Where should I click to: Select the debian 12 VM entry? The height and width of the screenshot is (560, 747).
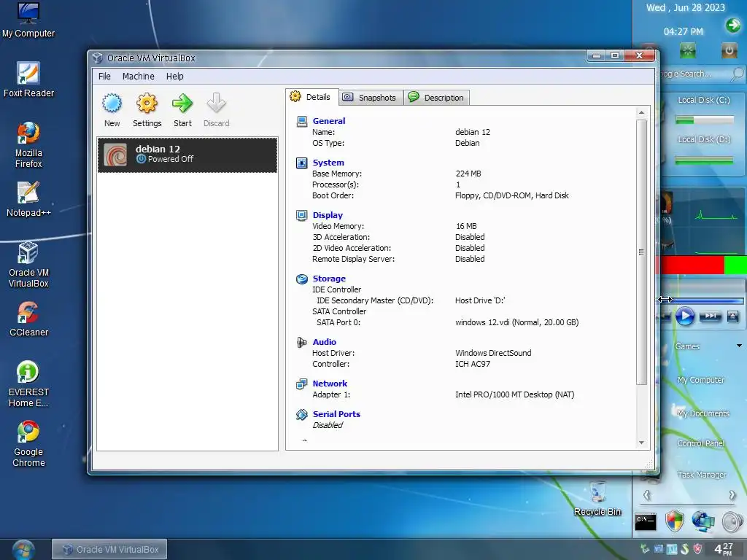187,155
